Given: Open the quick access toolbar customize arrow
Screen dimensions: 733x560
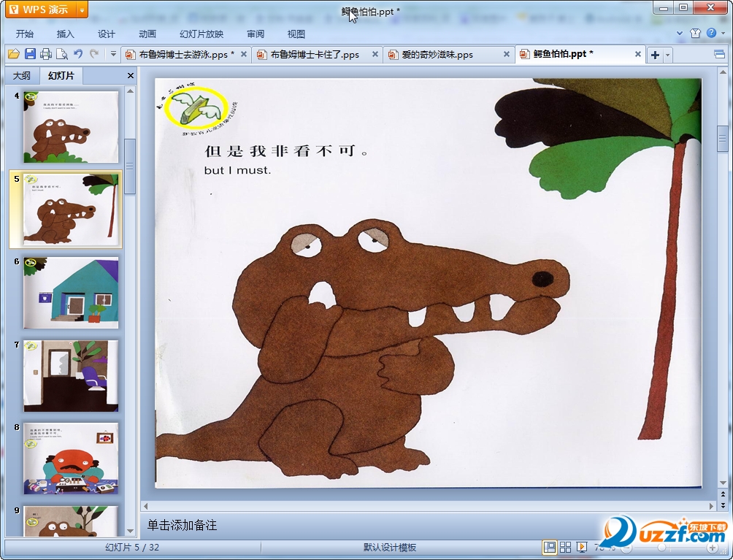Looking at the screenshot, I should [113, 54].
